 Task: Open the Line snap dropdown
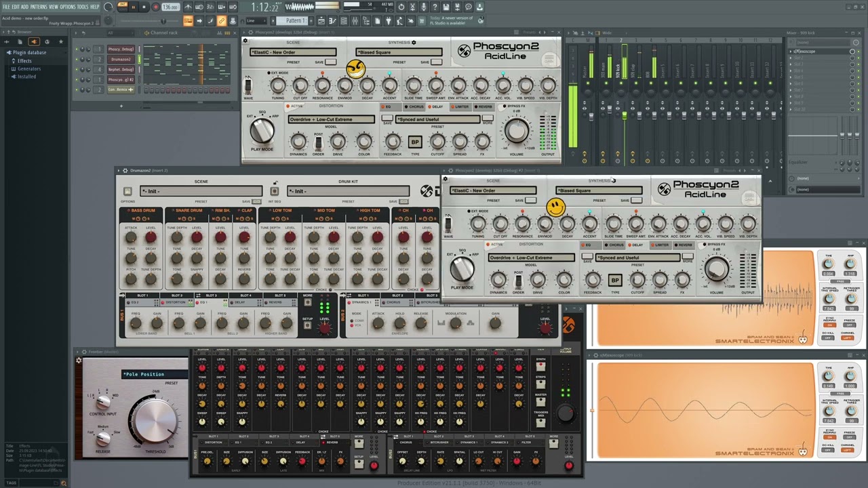point(256,20)
